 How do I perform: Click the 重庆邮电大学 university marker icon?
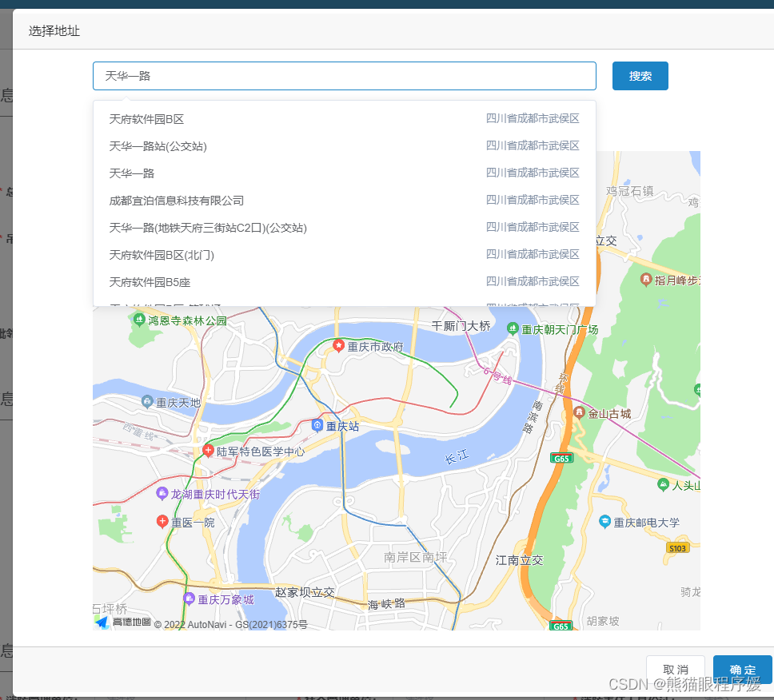(604, 521)
